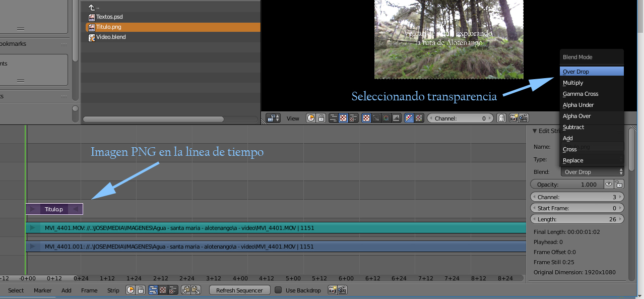
Task: Collapse the Edit Strip panel triangle
Action: click(x=535, y=131)
